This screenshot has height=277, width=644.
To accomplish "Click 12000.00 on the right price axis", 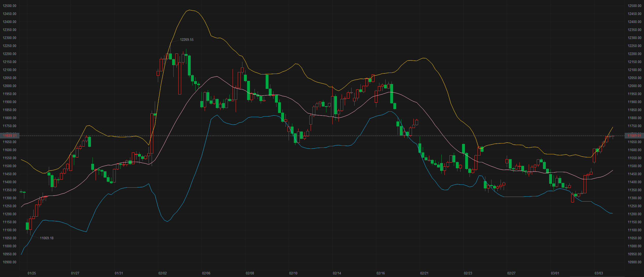I will tap(635, 86).
